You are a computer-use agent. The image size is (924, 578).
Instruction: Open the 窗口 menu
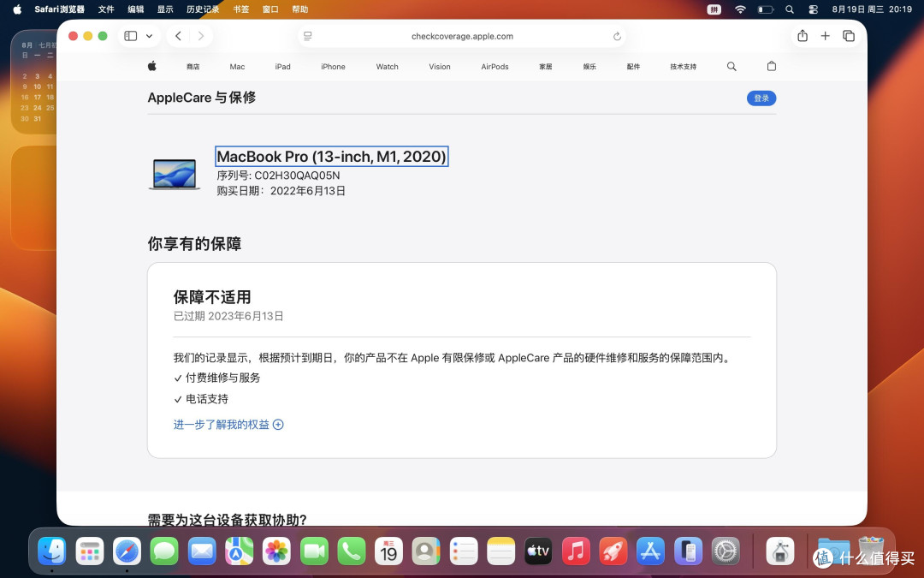(x=270, y=9)
